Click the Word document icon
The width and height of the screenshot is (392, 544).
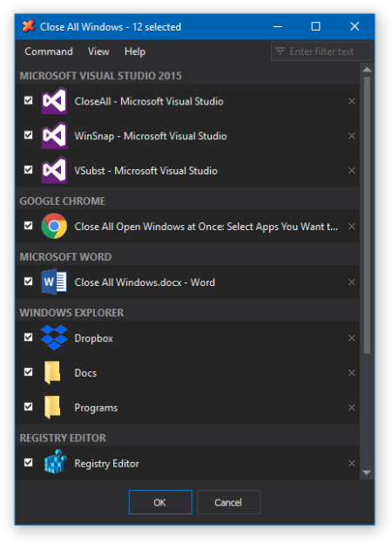(x=54, y=282)
